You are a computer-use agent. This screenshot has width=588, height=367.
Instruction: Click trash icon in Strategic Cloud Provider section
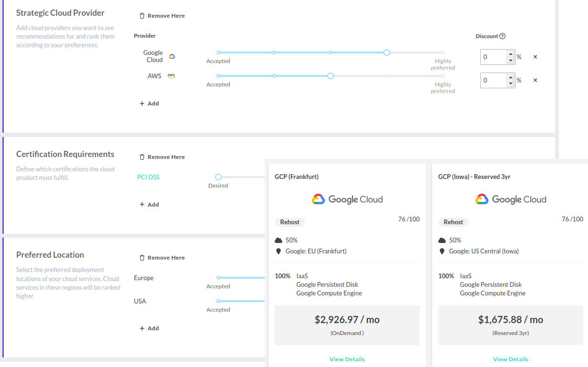pos(142,16)
